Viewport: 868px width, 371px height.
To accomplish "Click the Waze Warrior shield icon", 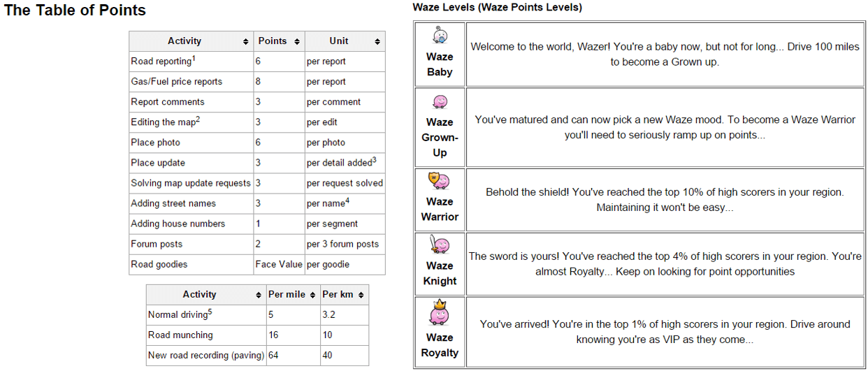I will coord(439,181).
